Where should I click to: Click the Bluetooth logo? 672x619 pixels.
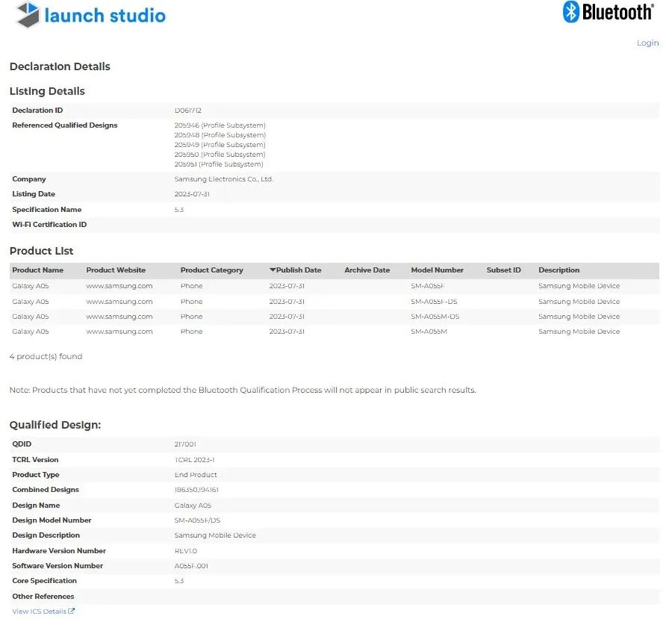pos(571,12)
